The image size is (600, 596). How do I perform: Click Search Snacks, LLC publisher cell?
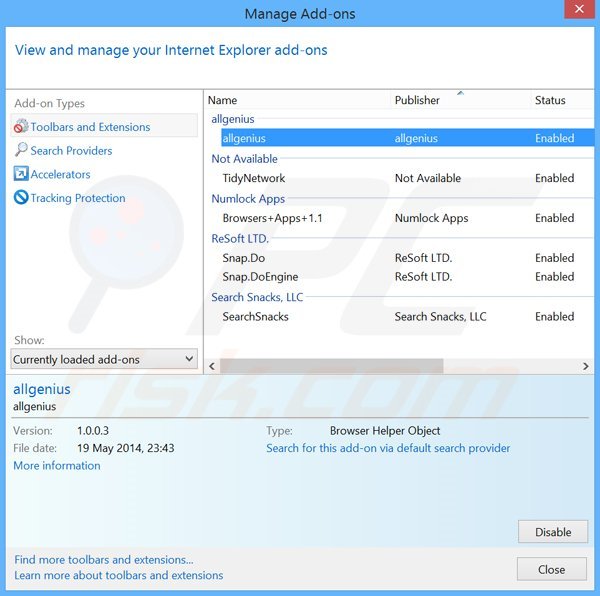pos(440,316)
